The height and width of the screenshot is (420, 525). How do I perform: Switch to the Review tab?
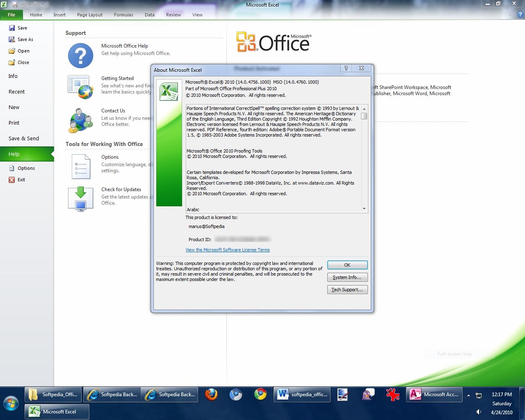(173, 15)
